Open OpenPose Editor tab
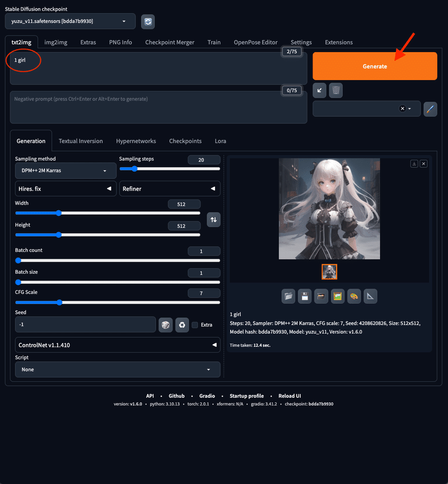Screen dimensions: 448x484 point(255,43)
